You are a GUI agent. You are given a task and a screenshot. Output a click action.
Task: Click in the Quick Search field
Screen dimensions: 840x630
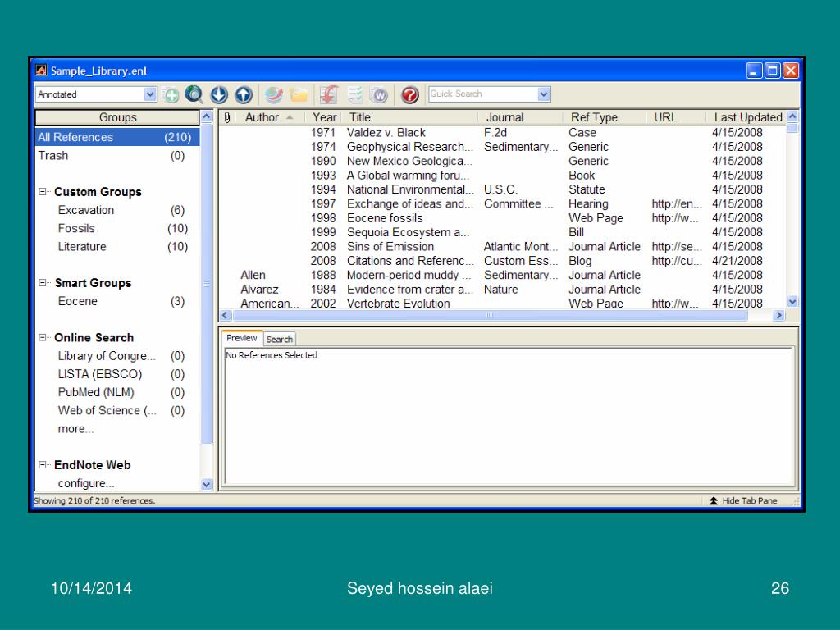[x=483, y=94]
